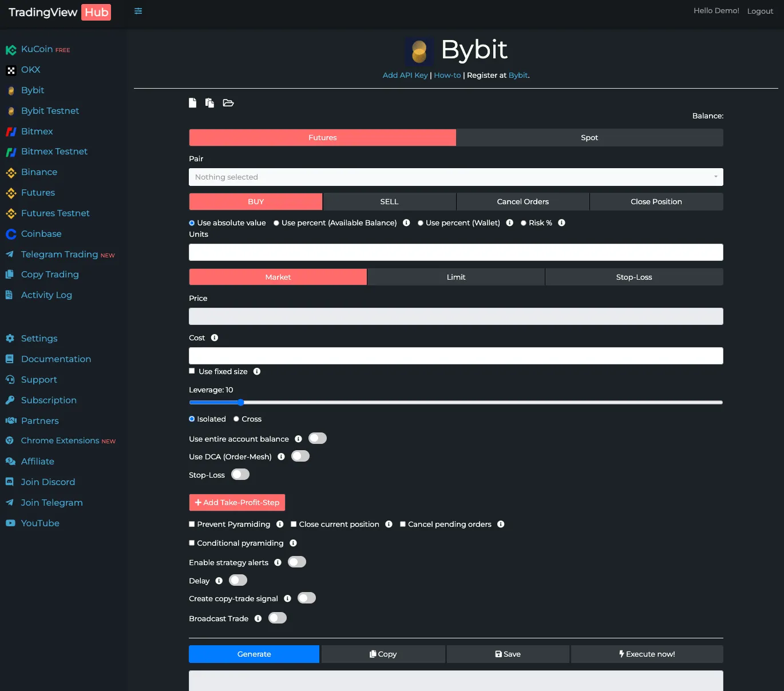Click the open folder icon
The height and width of the screenshot is (691, 784).
coord(228,103)
